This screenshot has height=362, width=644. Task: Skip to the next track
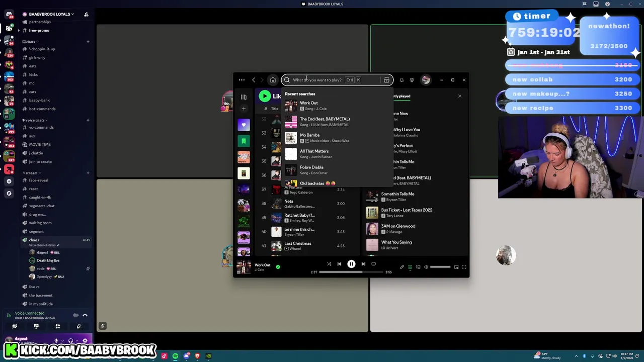tap(363, 264)
